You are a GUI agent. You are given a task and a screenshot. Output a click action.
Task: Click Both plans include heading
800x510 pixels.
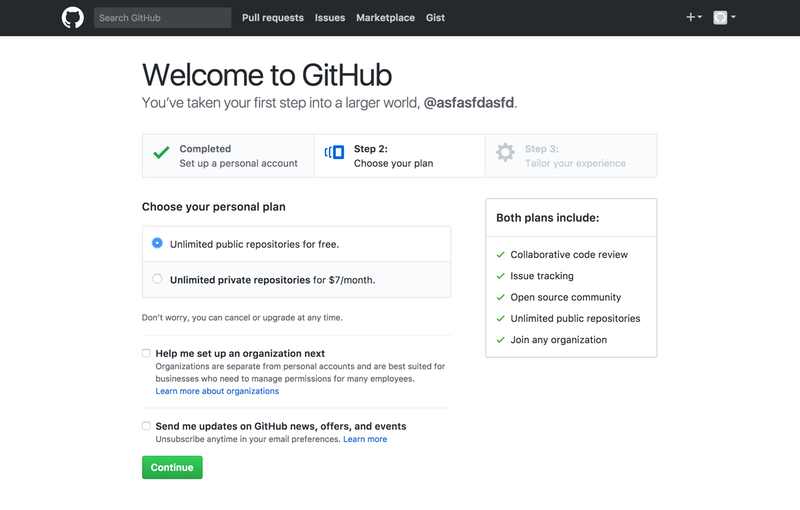pos(547,218)
